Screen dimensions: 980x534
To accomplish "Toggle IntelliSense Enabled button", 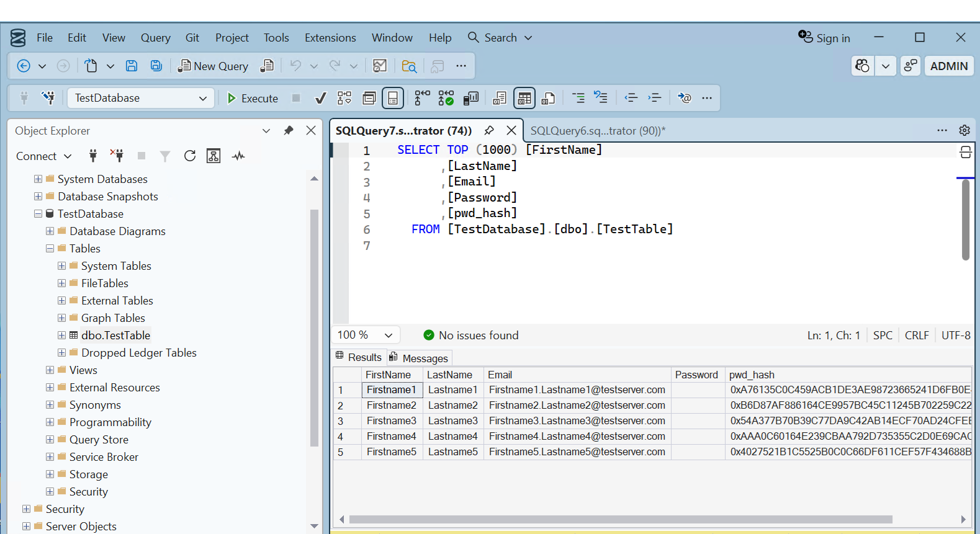I will (x=393, y=98).
